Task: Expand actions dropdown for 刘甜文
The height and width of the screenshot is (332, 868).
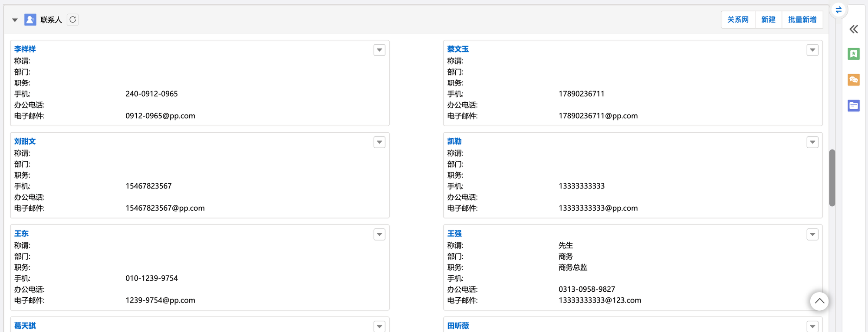Action: pyautogui.click(x=379, y=142)
